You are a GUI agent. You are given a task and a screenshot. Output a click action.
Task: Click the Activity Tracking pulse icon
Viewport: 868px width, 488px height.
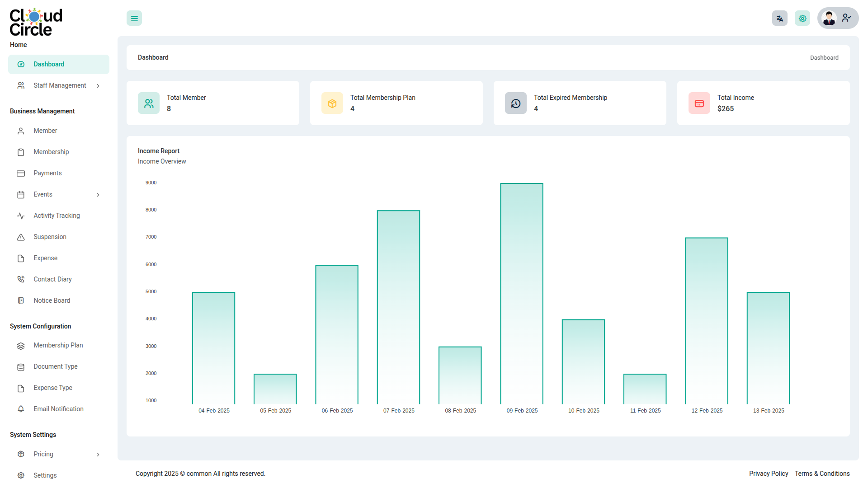[x=21, y=216]
